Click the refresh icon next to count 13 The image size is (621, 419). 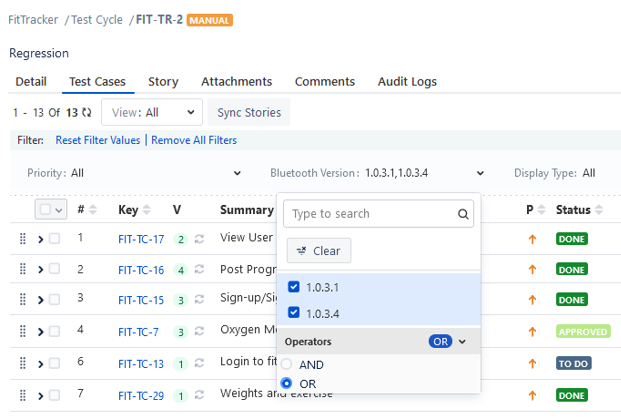tap(87, 113)
